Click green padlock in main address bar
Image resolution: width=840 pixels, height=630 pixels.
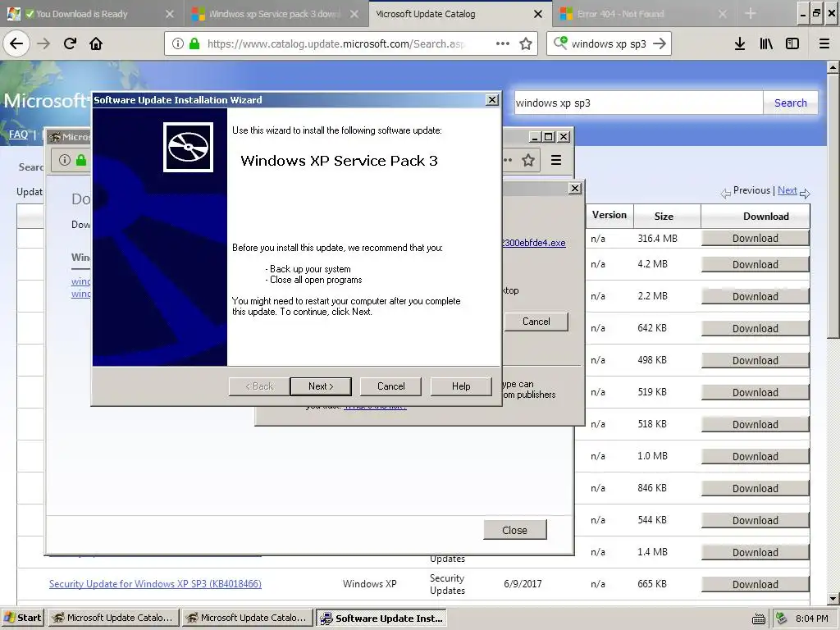pos(194,43)
